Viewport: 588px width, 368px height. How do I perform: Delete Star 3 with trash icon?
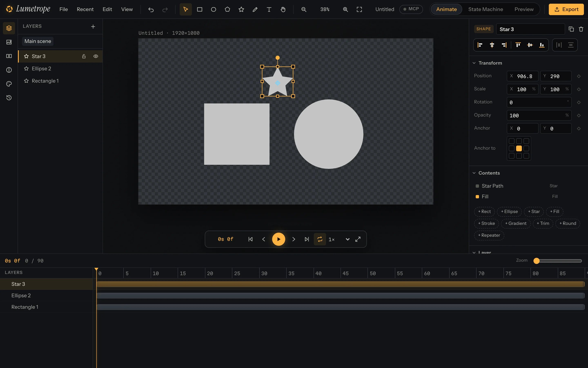581,29
